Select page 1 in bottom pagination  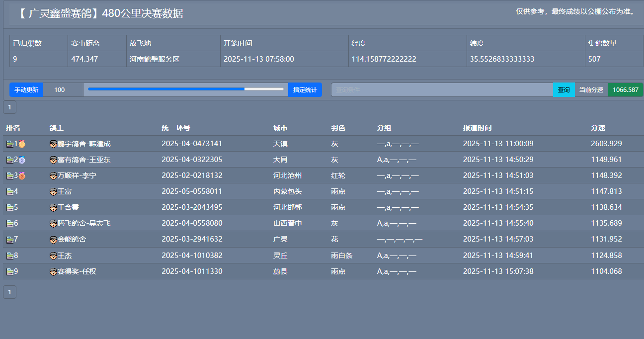pos(9,292)
